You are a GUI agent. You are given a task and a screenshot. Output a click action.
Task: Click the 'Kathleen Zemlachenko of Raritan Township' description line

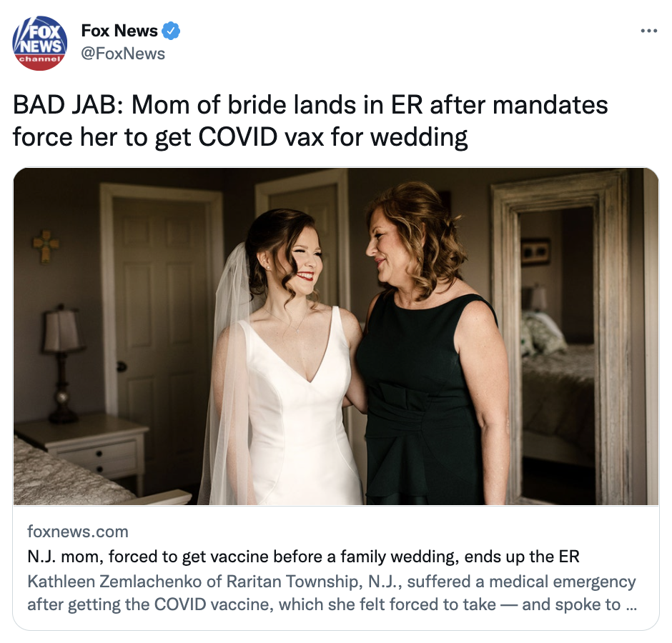click(x=331, y=582)
